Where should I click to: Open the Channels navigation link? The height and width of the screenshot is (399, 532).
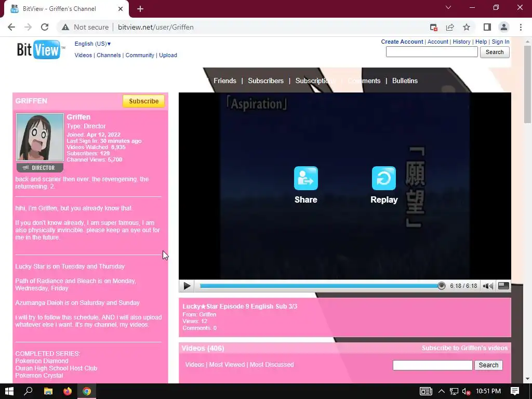(x=109, y=55)
